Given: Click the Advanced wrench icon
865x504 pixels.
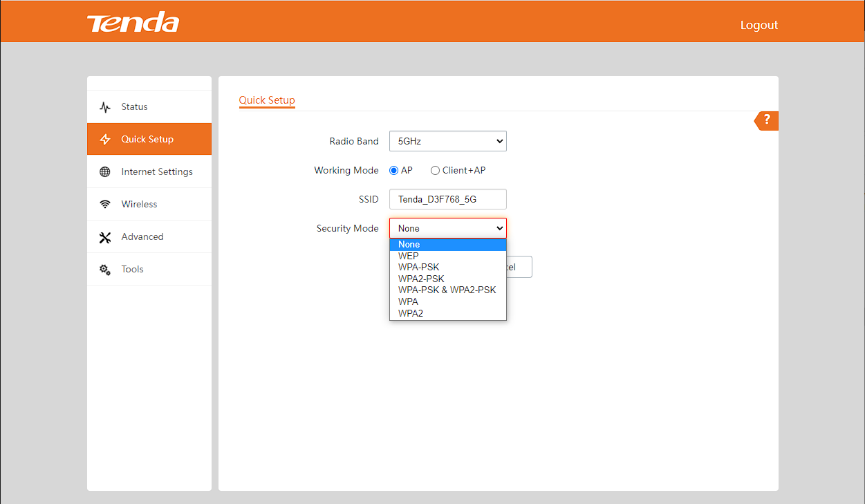Looking at the screenshot, I should (x=105, y=237).
